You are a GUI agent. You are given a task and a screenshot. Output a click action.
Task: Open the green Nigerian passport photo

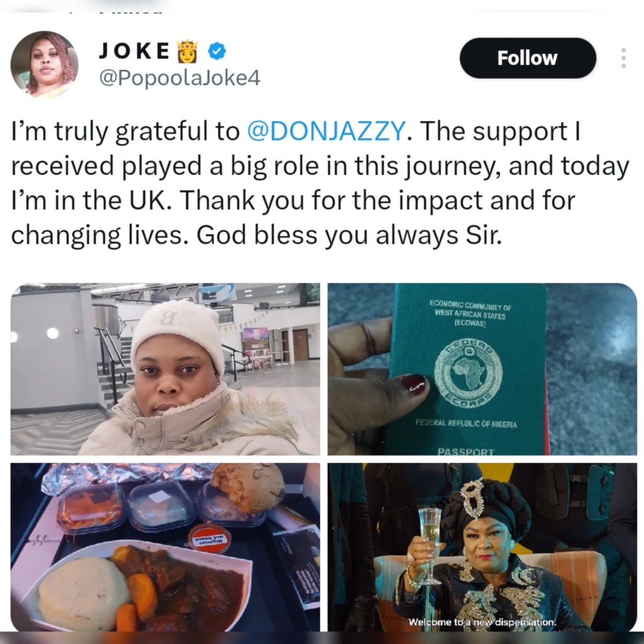(x=482, y=369)
